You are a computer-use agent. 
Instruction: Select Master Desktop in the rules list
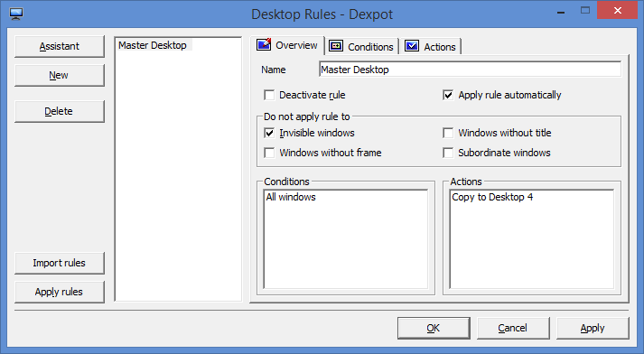(153, 45)
